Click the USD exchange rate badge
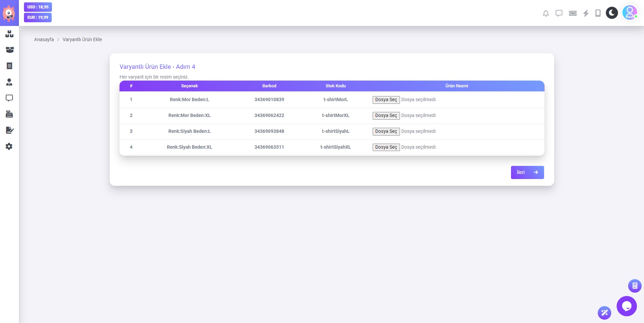Image resolution: width=644 pixels, height=323 pixels. point(38,7)
